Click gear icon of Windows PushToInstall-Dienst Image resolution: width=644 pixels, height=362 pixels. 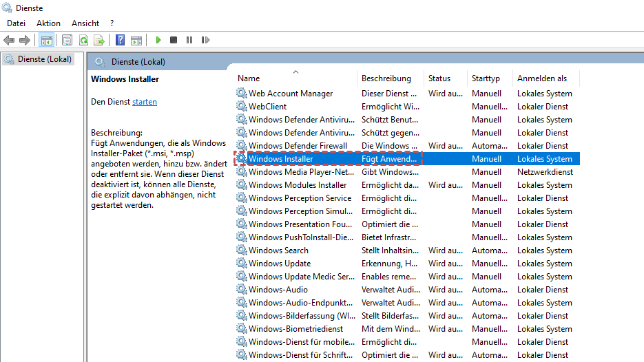[x=242, y=237]
